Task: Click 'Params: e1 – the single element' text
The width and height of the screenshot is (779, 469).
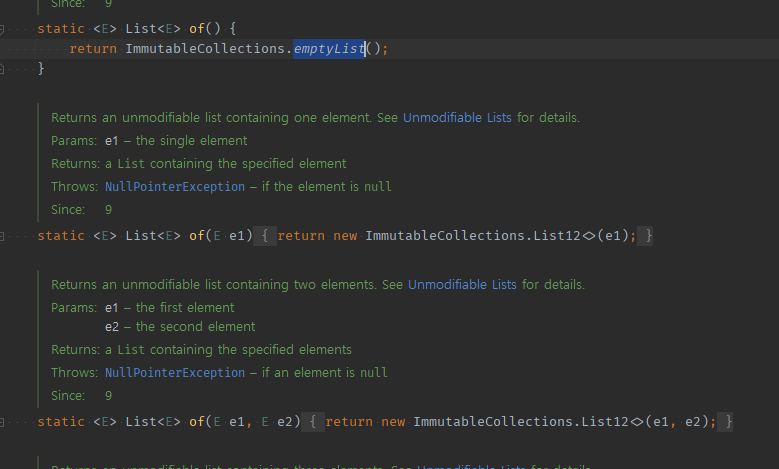Action: point(149,141)
